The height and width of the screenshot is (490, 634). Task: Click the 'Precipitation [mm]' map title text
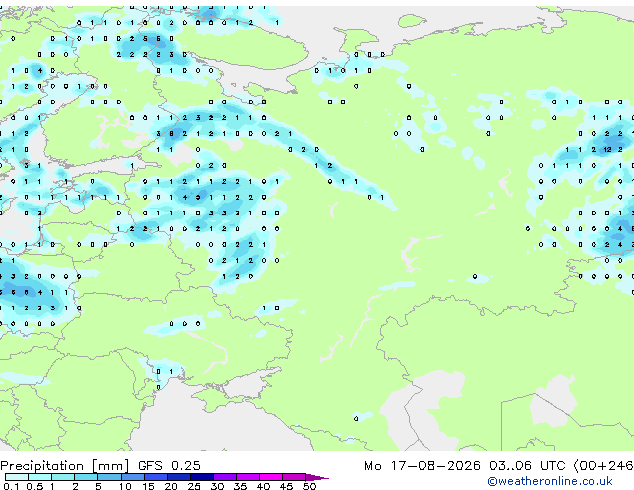pyautogui.click(x=65, y=466)
